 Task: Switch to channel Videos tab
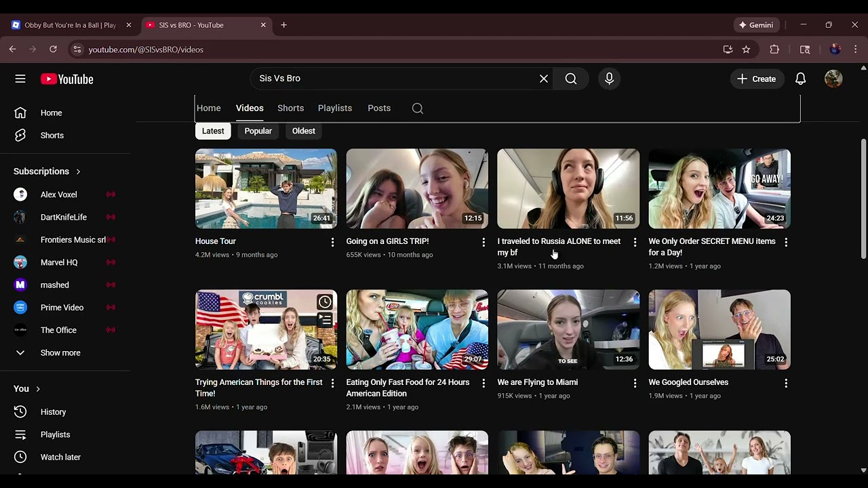click(250, 108)
